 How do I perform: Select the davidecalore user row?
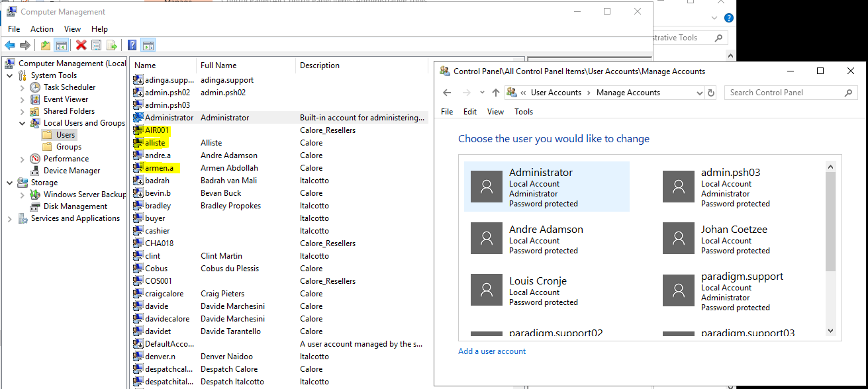280,319
